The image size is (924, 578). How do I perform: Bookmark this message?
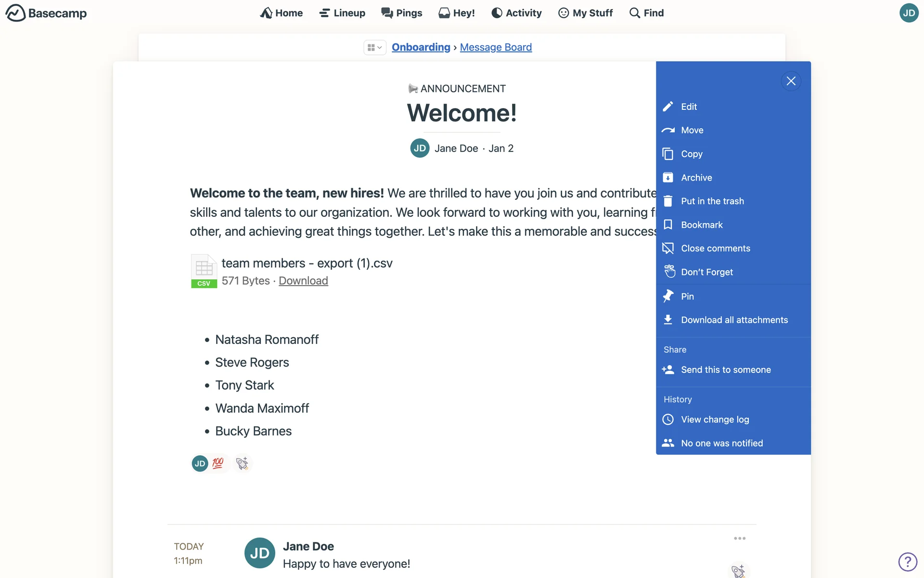(x=701, y=224)
